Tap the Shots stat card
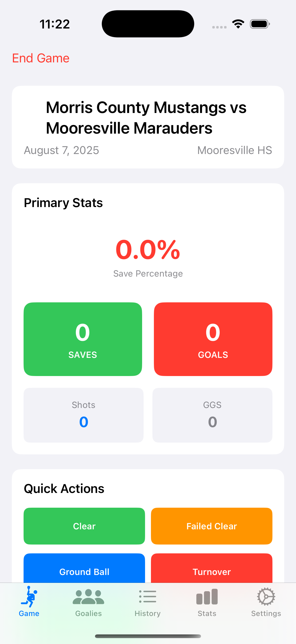This screenshot has height=644, width=296. (83, 414)
